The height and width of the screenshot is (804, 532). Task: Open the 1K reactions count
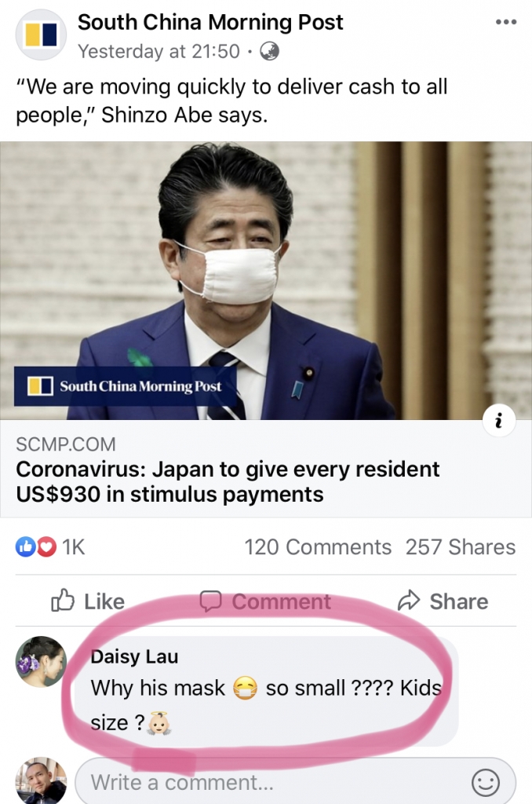click(73, 547)
